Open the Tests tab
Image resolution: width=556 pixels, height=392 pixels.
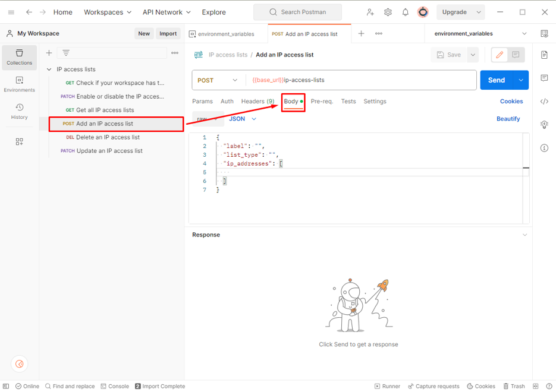(x=348, y=102)
